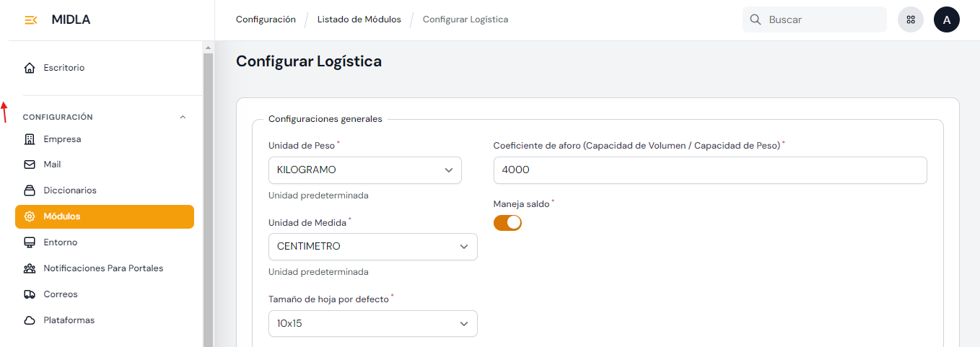The height and width of the screenshot is (347, 980).
Task: Click the Plataformas cloud icon
Action: 30,320
